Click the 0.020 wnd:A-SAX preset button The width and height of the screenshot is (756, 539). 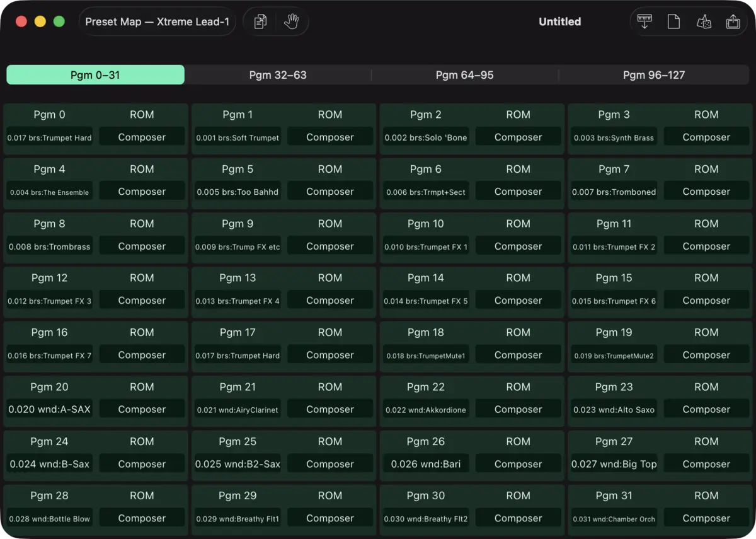click(x=49, y=410)
